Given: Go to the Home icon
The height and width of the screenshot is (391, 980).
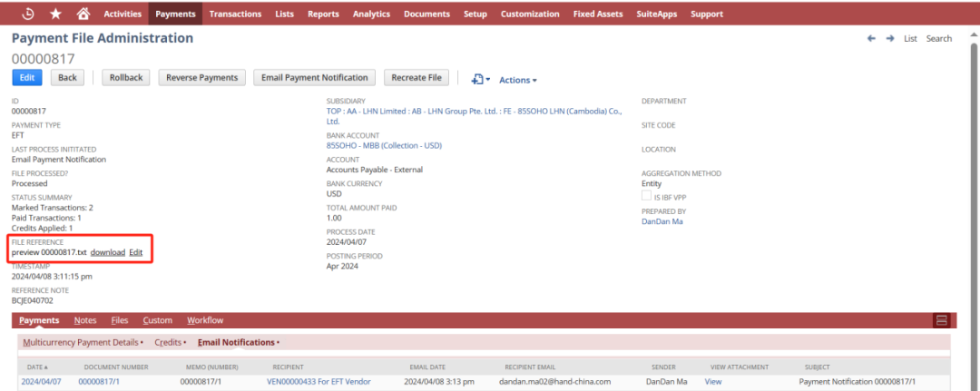Looking at the screenshot, I should click(x=83, y=13).
